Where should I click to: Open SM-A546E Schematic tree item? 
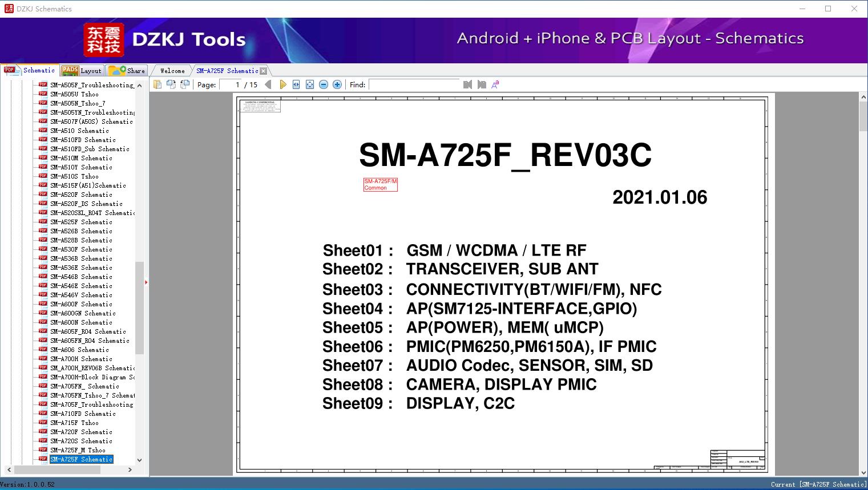point(81,286)
